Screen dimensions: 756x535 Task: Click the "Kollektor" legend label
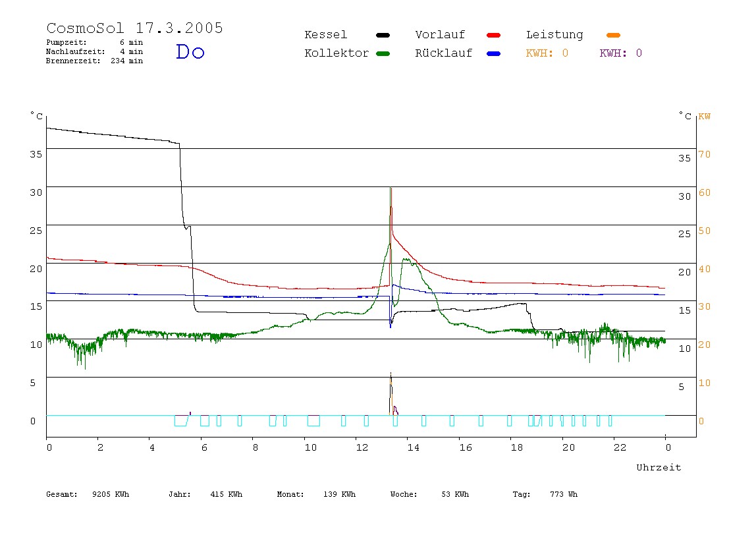(337, 53)
